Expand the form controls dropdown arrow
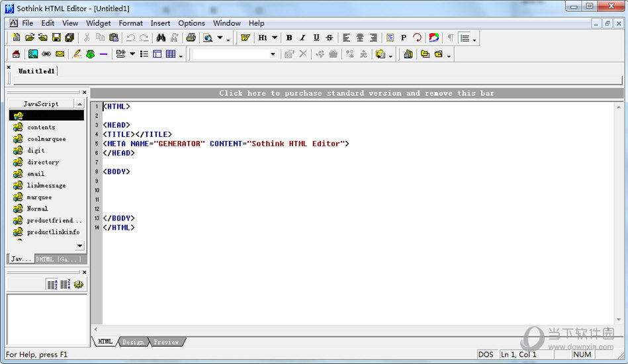The height and width of the screenshot is (364, 628). (132, 54)
